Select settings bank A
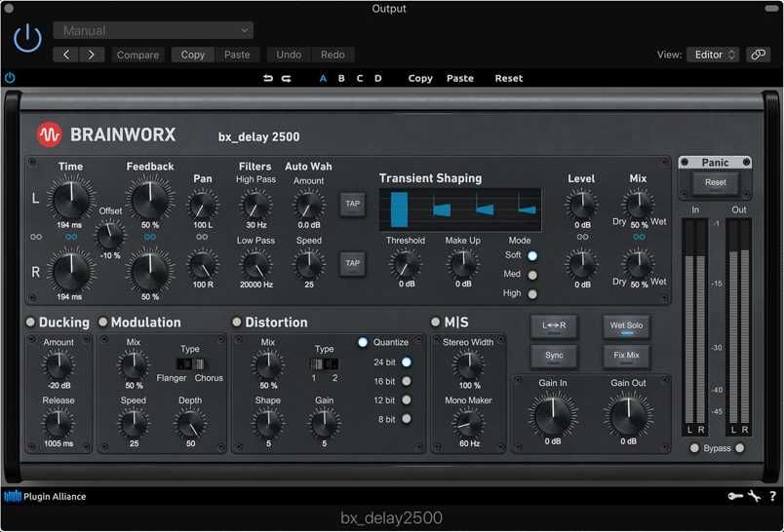This screenshot has height=532, width=784. click(x=323, y=78)
